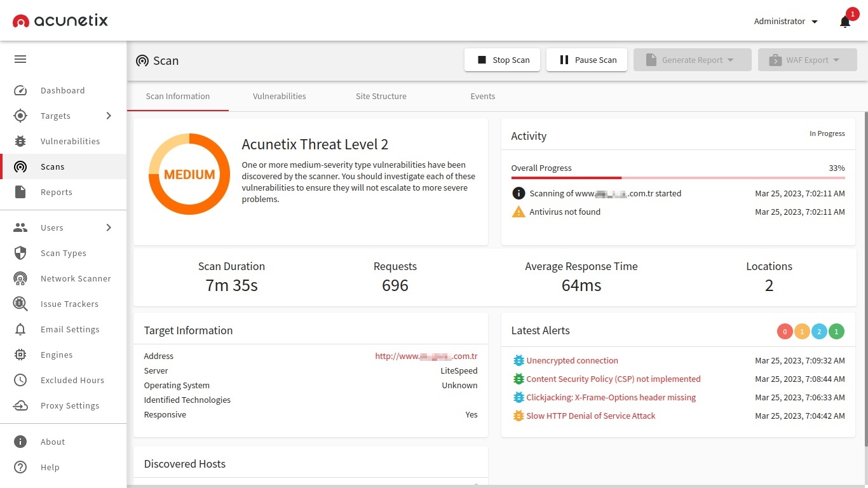Click the Targets crosshair icon
The image size is (868, 488).
tap(20, 116)
